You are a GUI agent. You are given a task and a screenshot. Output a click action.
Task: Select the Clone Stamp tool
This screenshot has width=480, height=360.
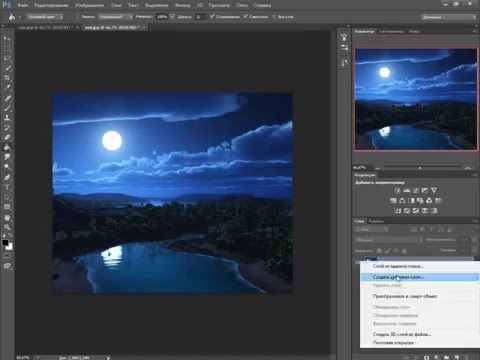pos(7,118)
